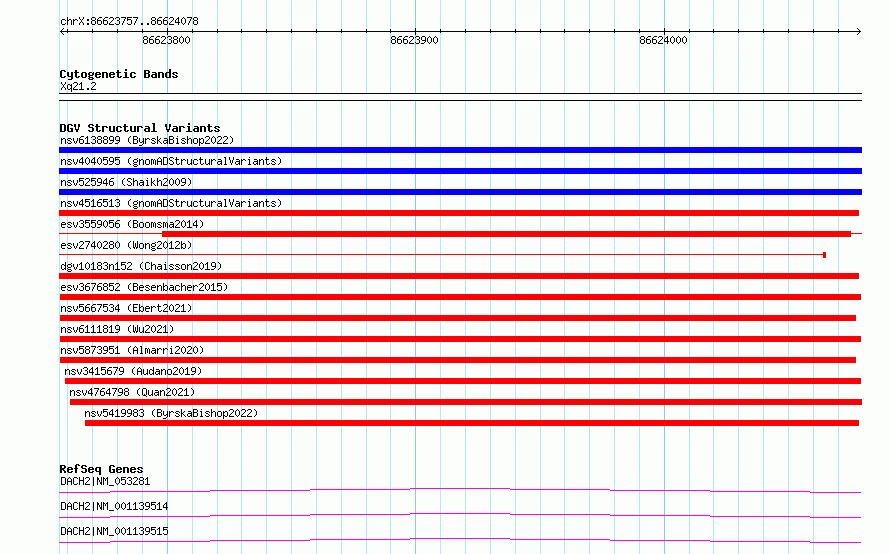The height and width of the screenshot is (554, 890).
Task: Click the right arrow of the ruler
Action: click(x=859, y=31)
